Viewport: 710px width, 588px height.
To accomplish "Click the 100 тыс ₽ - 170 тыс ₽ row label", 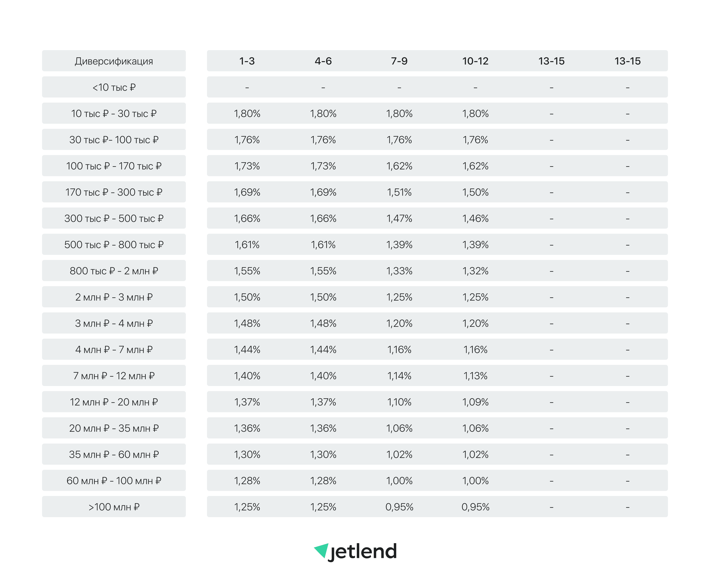I will click(x=114, y=166).
